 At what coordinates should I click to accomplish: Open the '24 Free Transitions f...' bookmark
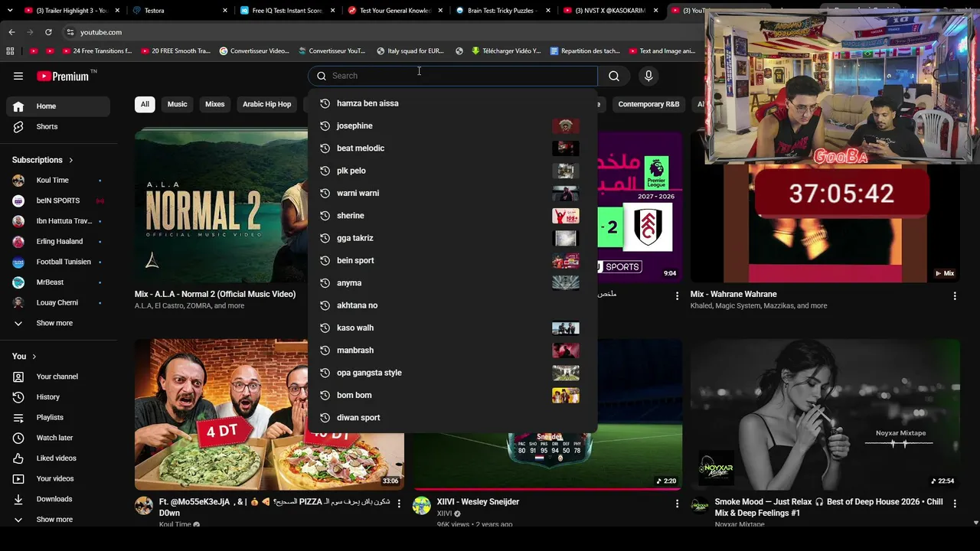(96, 51)
